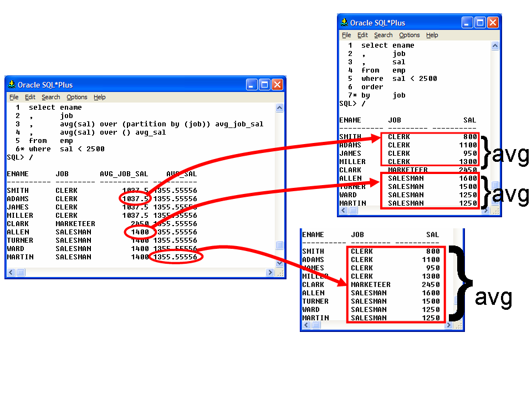Open the File menu in the order-by-job query window
Viewport: 532px width, 399px height.
tap(346, 35)
